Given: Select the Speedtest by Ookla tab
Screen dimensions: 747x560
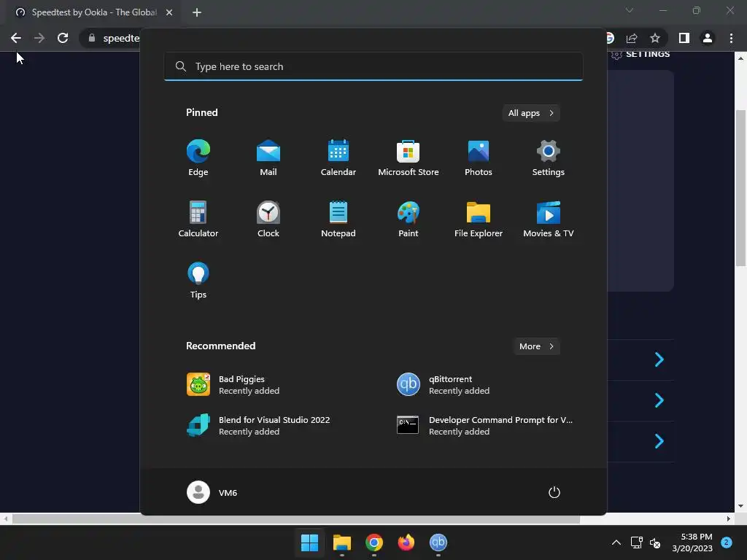Looking at the screenshot, I should coord(94,12).
